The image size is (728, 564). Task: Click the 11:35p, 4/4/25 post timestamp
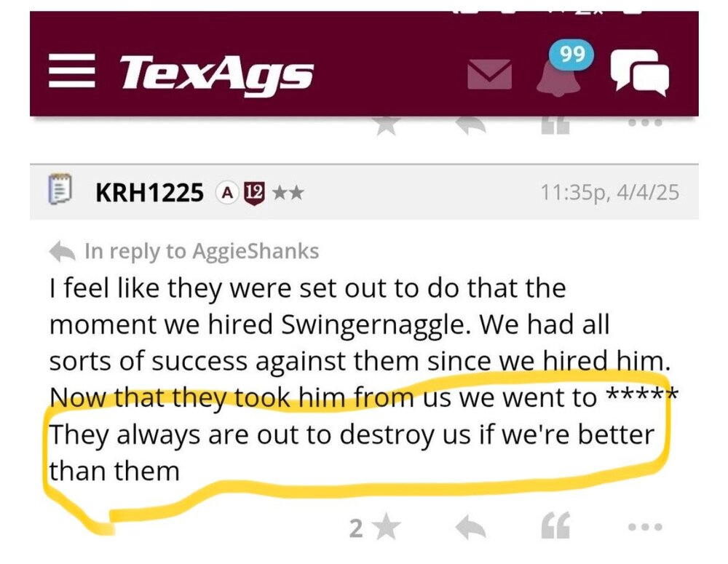[x=609, y=193]
